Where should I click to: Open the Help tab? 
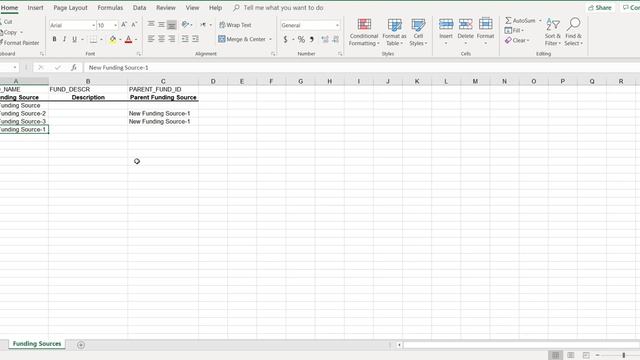216,8
